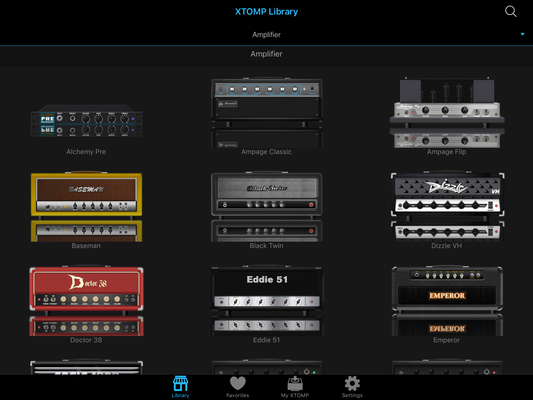Click the Eddie 51 label text
This screenshot has height=400, width=533.
(266, 340)
